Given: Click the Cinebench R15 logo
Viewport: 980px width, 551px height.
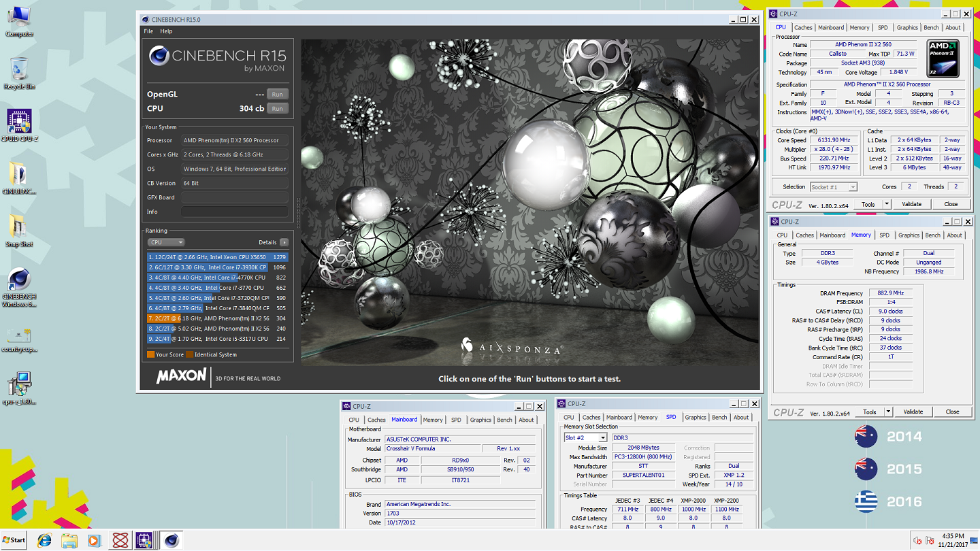Looking at the screenshot, I should click(x=217, y=59).
